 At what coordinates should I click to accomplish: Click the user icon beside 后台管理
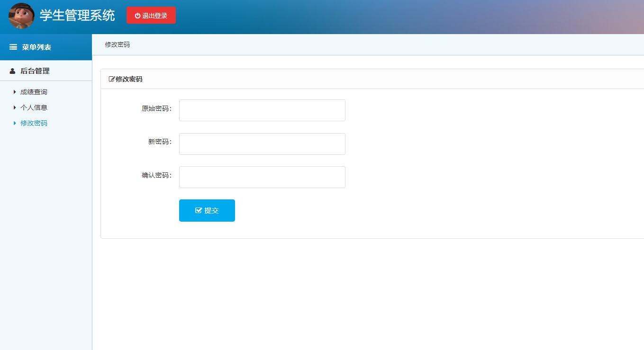click(x=13, y=71)
